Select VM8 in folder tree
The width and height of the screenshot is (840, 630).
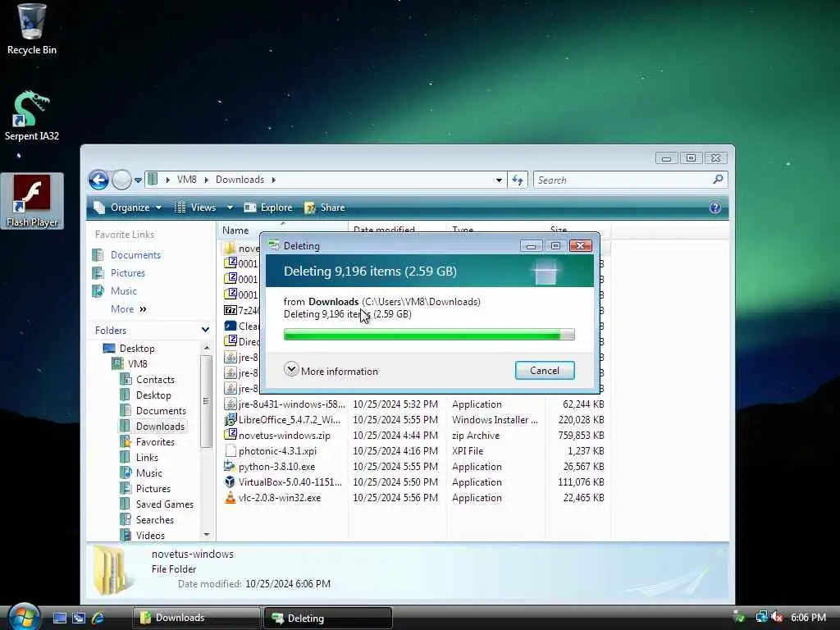tap(130, 363)
